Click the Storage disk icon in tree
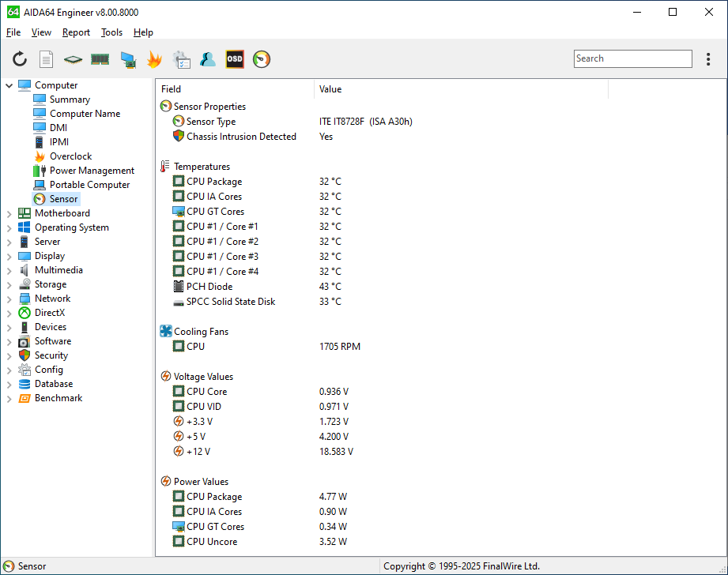This screenshot has height=575, width=728. pyautogui.click(x=25, y=284)
